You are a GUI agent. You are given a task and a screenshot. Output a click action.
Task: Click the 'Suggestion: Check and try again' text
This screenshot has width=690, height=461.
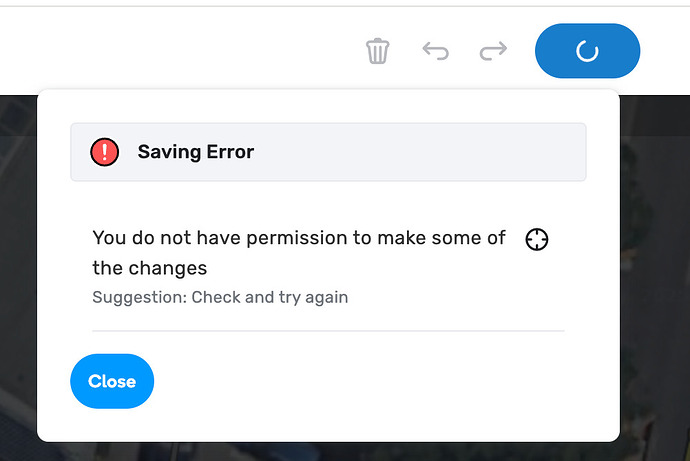220,297
